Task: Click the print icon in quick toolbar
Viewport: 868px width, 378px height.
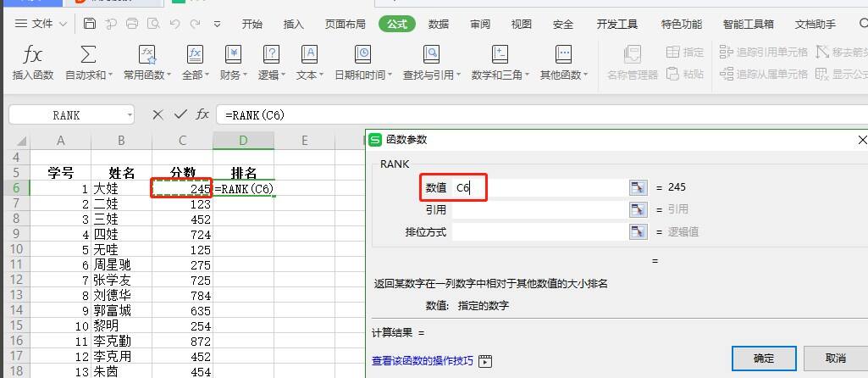Action: point(132,24)
